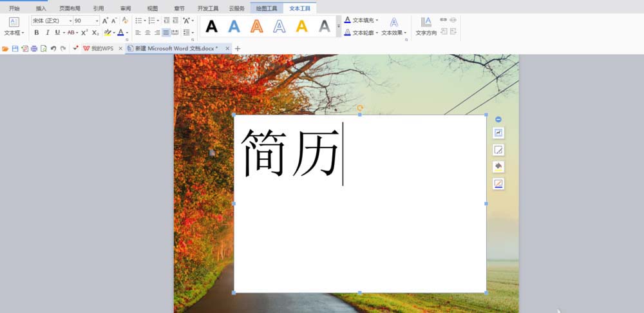Open the font settings dialog launcher
The image size is (644, 313).
click(127, 39)
